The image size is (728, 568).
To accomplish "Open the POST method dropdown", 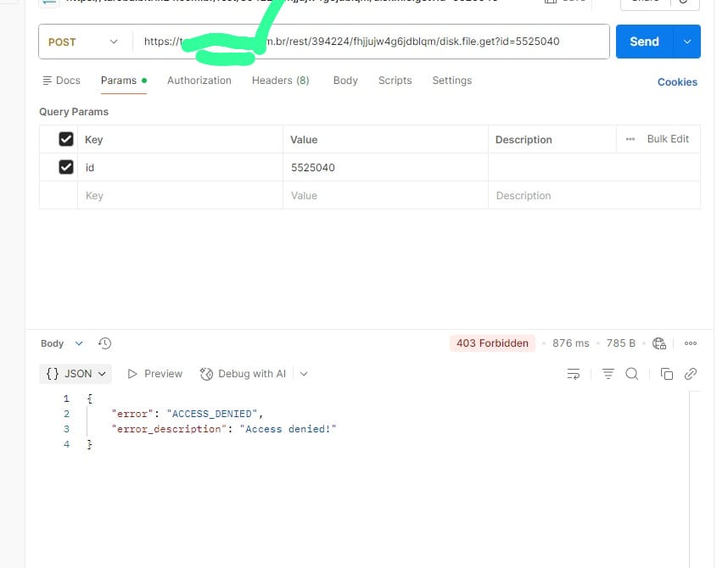I will pyautogui.click(x=83, y=42).
